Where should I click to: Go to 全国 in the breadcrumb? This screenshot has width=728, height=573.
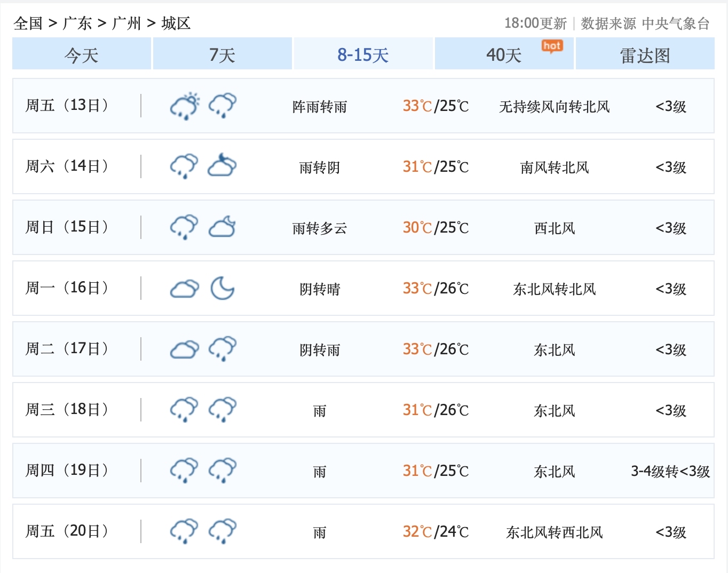[x=28, y=23]
